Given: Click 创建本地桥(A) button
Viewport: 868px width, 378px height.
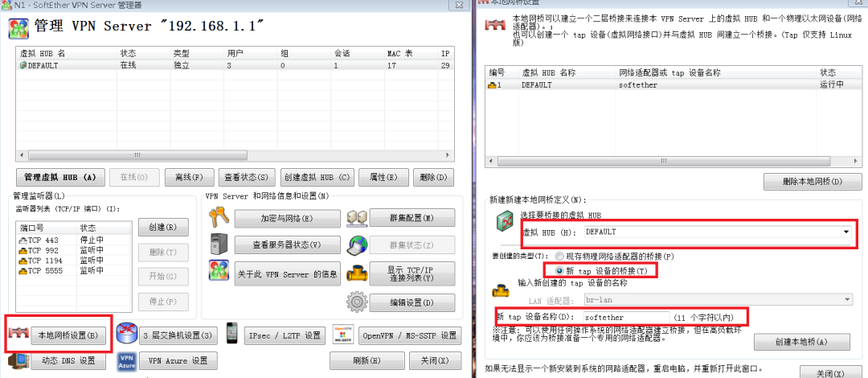Looking at the screenshot, I should (x=801, y=342).
